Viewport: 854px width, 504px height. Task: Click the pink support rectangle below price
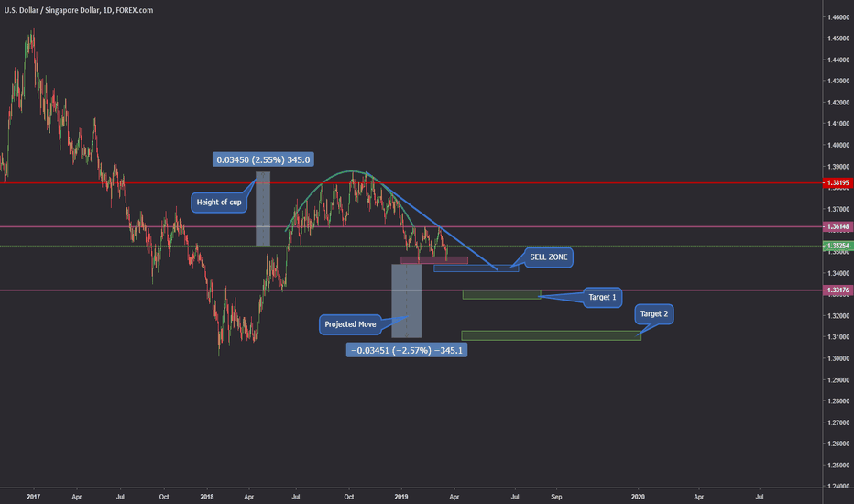coord(434,260)
